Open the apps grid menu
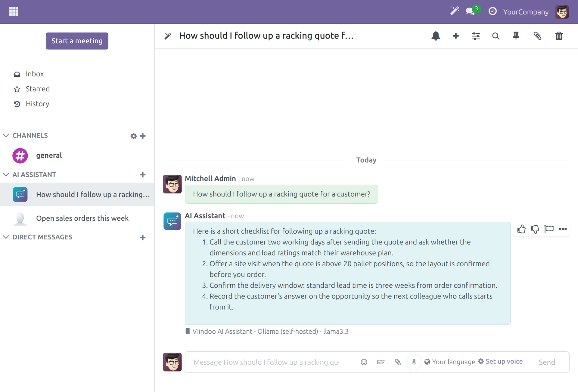Viewport: 578px width, 392px height. (x=14, y=11)
